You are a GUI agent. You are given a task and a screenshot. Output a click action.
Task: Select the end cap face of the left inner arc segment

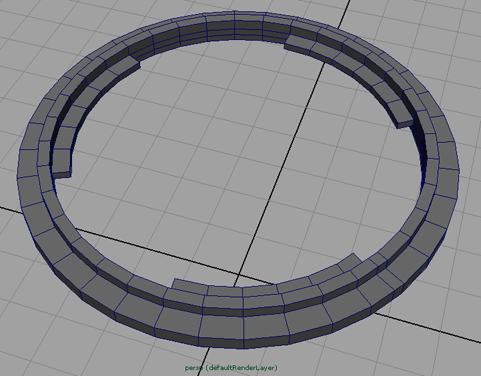[62, 175]
